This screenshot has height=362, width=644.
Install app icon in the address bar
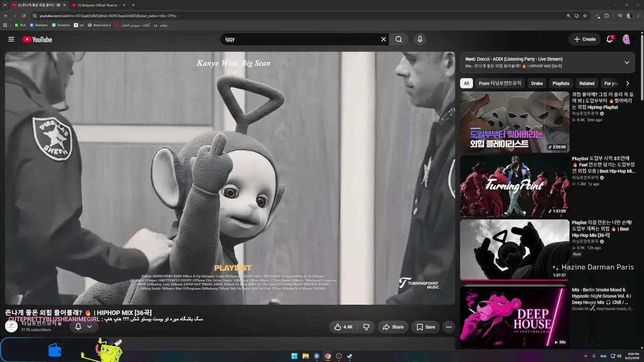pyautogui.click(x=577, y=16)
